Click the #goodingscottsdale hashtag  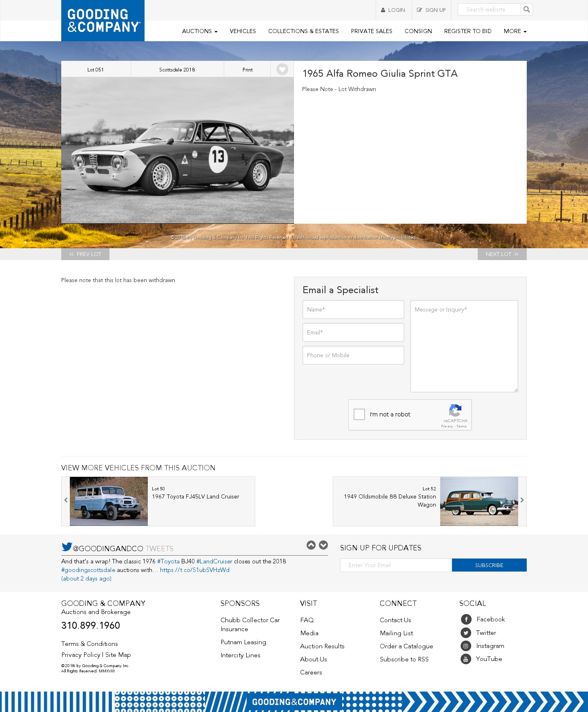tap(88, 570)
